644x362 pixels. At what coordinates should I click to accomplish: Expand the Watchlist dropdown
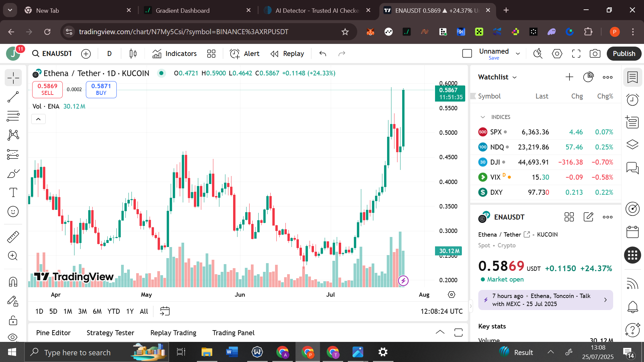pyautogui.click(x=497, y=77)
